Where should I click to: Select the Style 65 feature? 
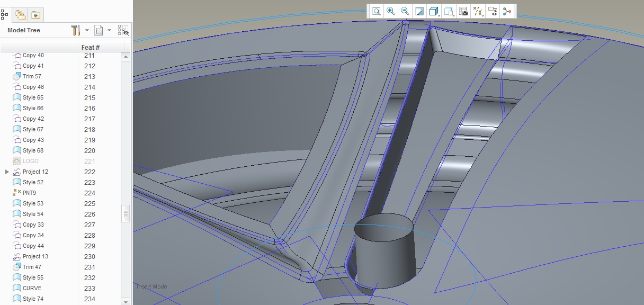pos(33,97)
